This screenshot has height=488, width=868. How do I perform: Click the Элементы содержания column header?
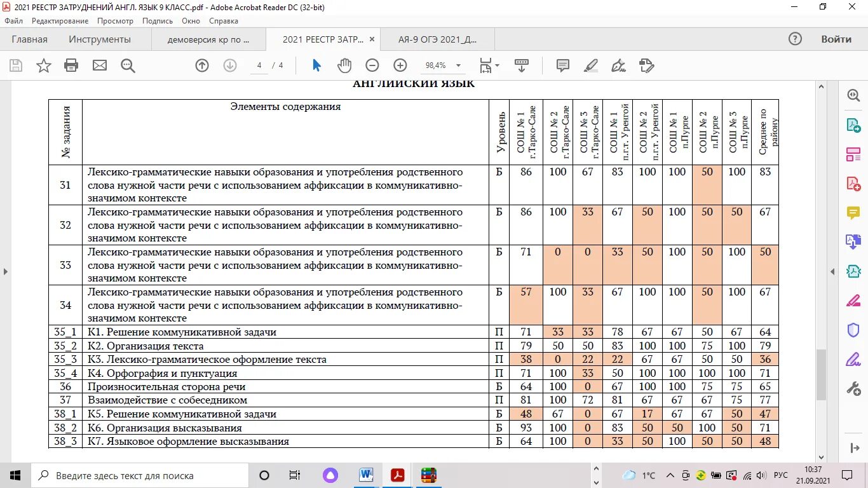point(285,107)
